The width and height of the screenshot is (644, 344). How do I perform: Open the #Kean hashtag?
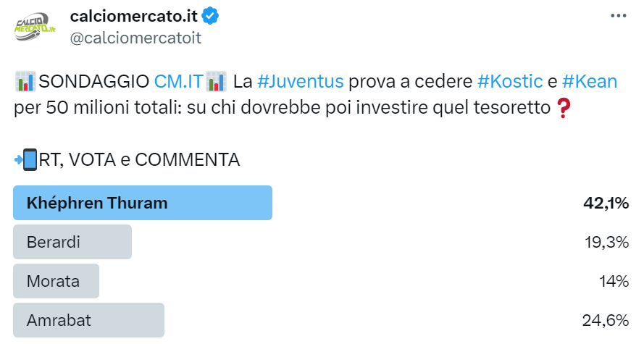click(x=589, y=81)
